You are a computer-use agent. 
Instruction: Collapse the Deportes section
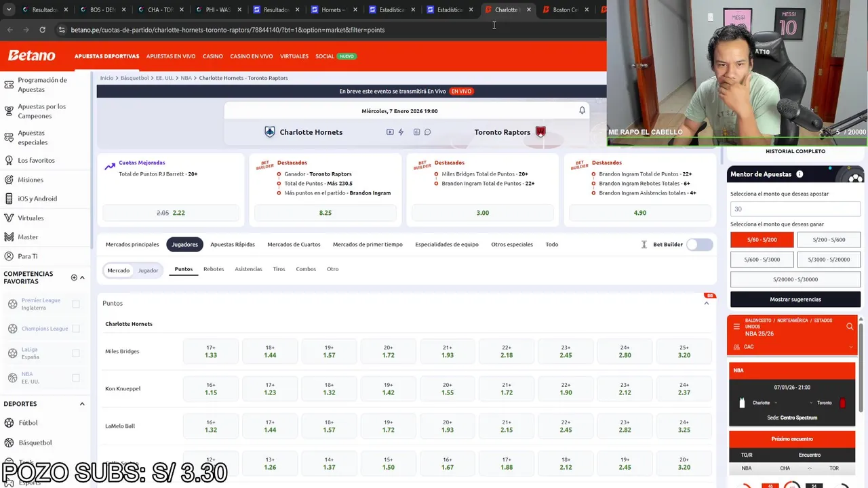82,404
